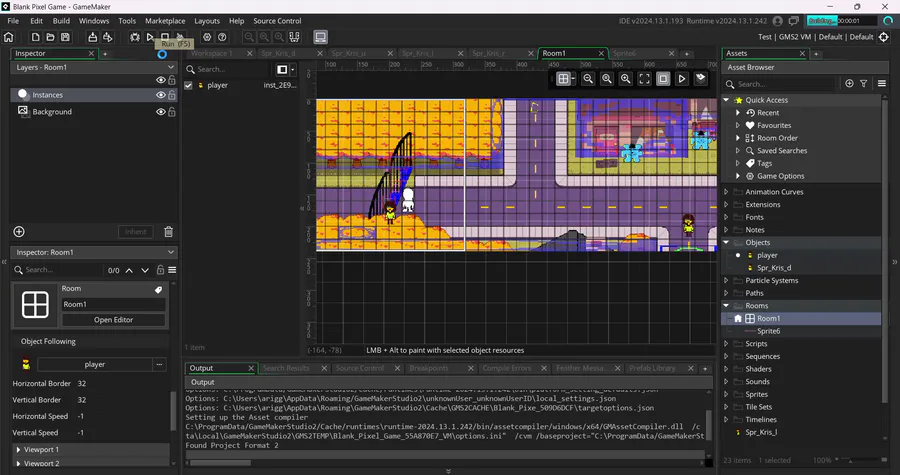Image resolution: width=900 pixels, height=475 pixels.
Task: Open the user account avatar icon
Action: click(x=778, y=21)
